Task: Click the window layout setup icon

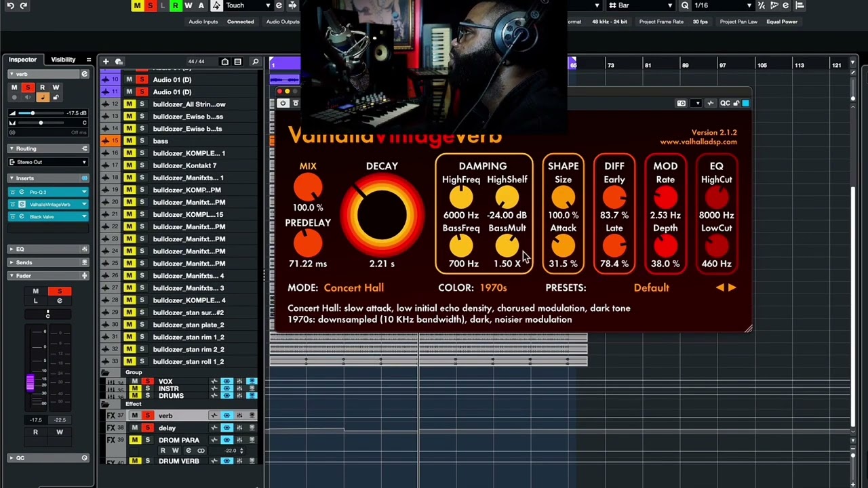Action: (800, 5)
